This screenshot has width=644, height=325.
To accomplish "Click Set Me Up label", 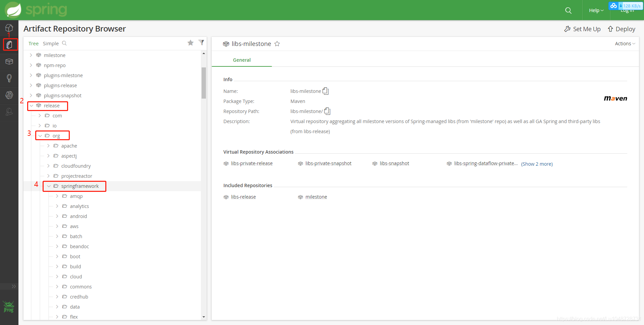I will click(x=587, y=29).
